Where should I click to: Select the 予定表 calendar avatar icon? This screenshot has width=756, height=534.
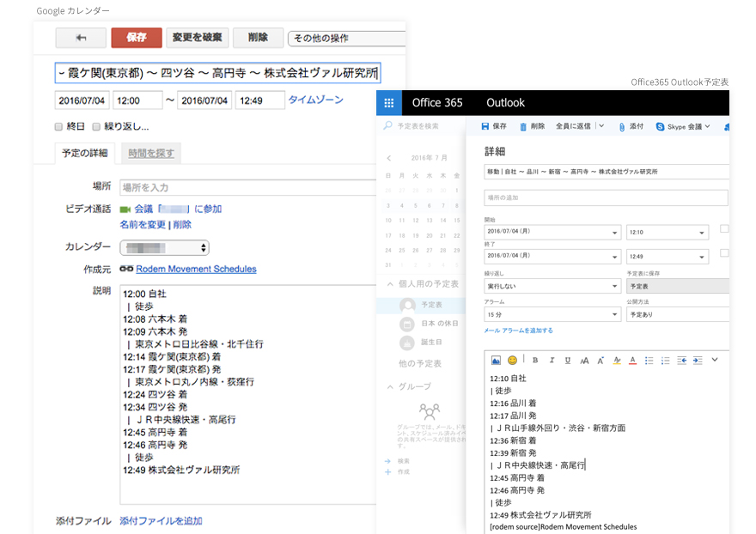click(x=407, y=305)
